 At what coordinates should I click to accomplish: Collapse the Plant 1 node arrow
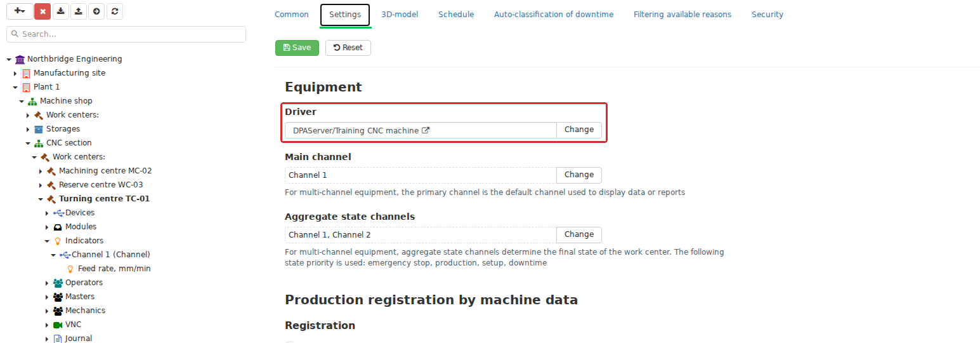click(15, 87)
